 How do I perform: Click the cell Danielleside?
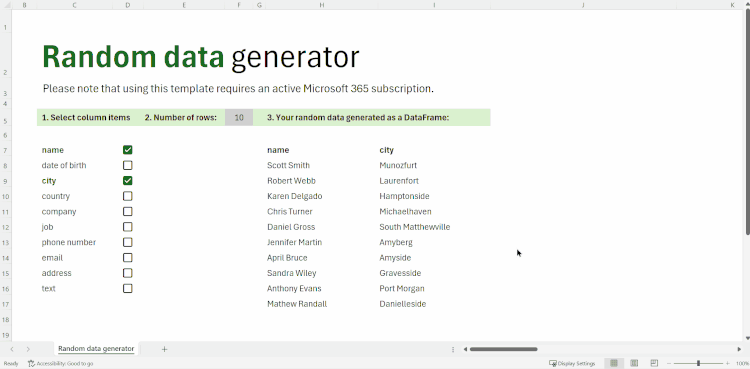[403, 303]
